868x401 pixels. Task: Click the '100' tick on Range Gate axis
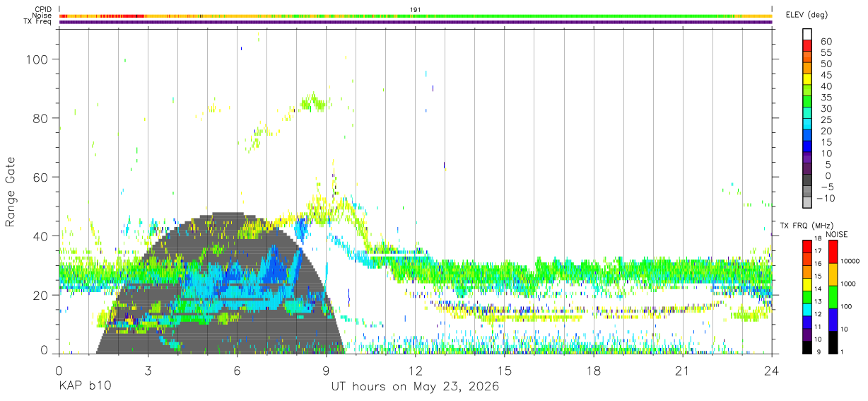click(x=39, y=59)
